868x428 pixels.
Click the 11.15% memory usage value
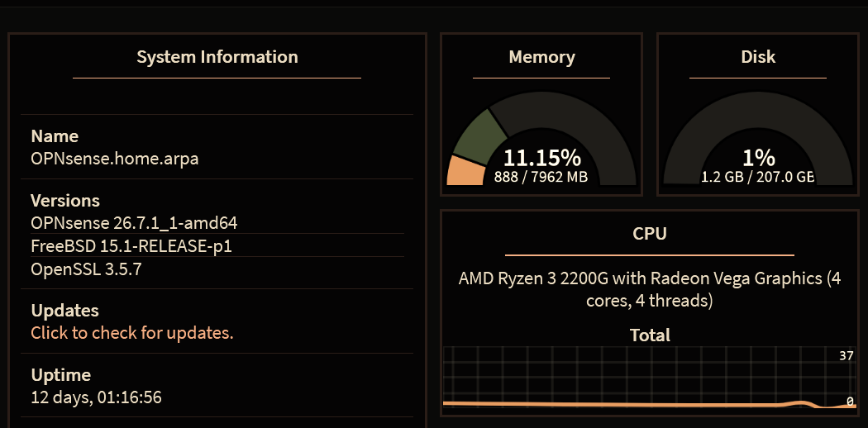(541, 158)
